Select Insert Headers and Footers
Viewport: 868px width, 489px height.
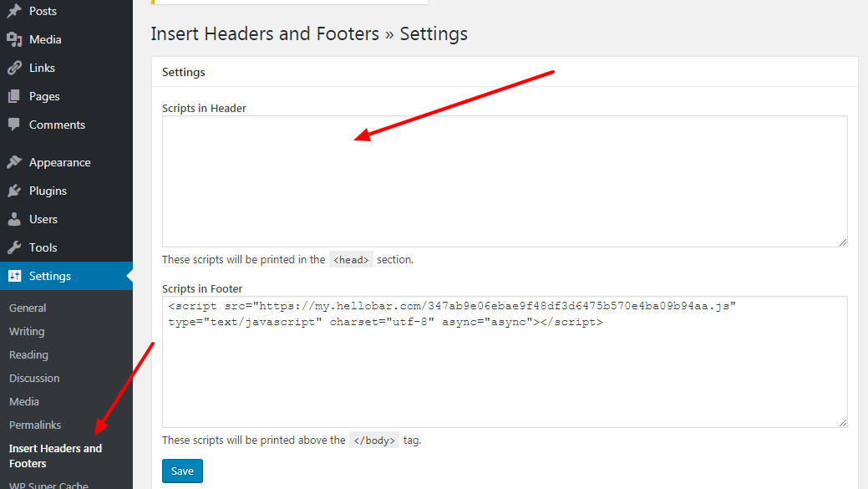tap(55, 456)
